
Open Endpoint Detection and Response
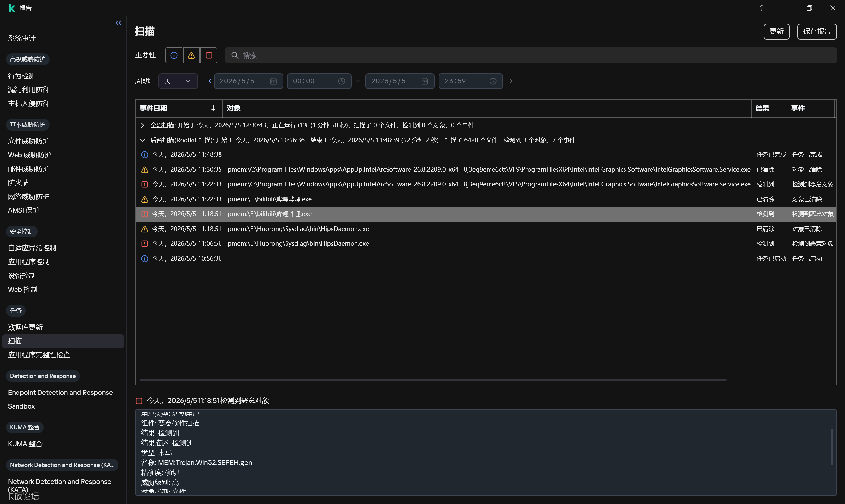pyautogui.click(x=60, y=392)
